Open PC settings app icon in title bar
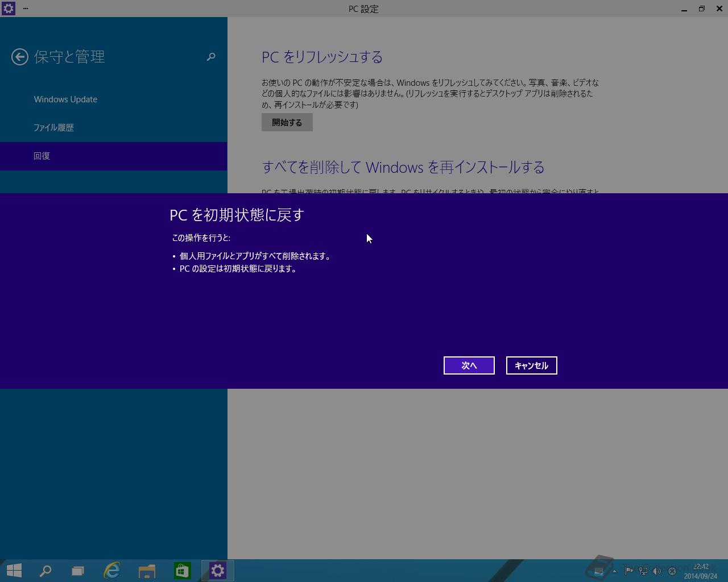This screenshot has height=582, width=728. (x=8, y=9)
